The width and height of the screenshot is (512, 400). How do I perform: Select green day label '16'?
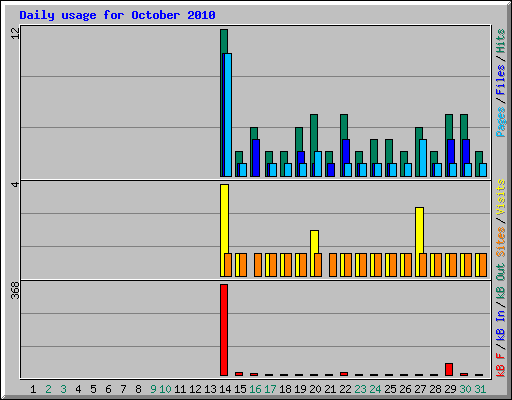(255, 389)
